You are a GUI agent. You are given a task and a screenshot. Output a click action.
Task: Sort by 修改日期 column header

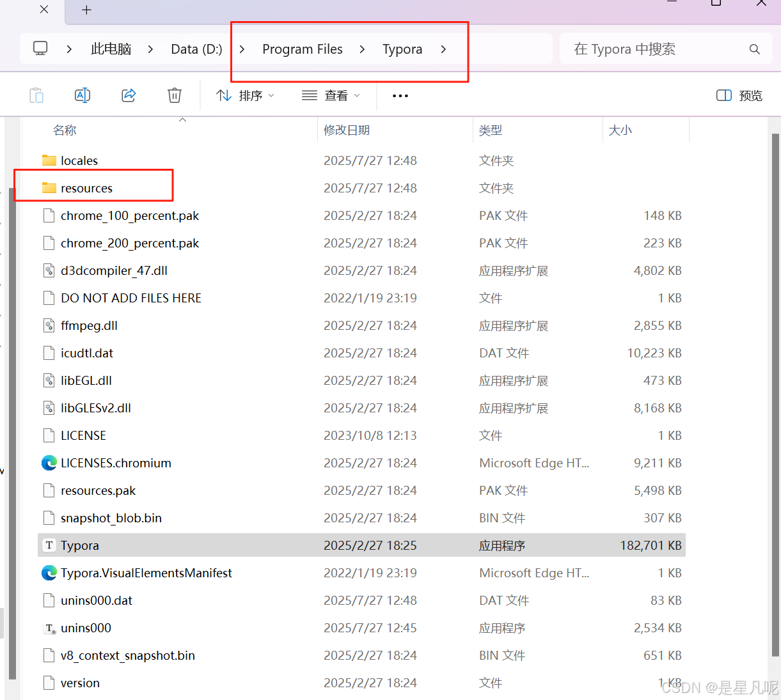click(x=347, y=130)
